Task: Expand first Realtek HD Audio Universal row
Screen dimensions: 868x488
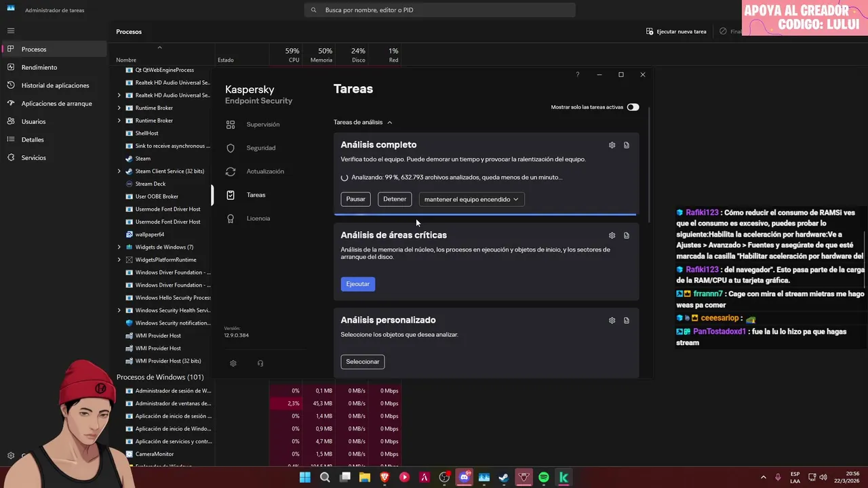Action: [119, 96]
